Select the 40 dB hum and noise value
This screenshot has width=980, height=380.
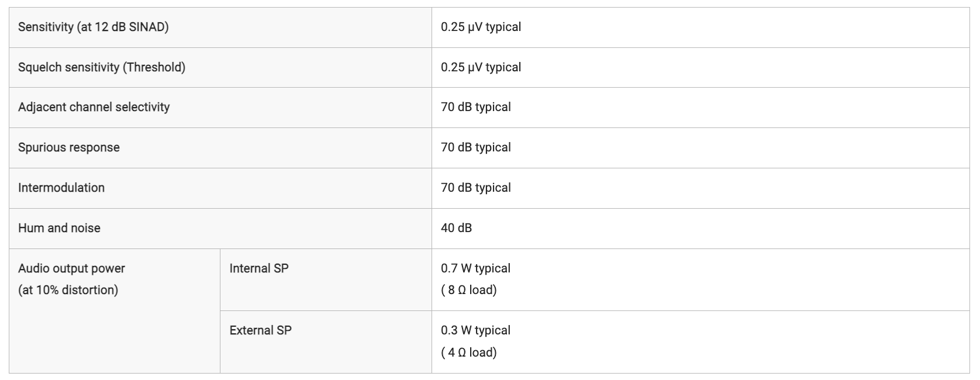click(x=456, y=228)
